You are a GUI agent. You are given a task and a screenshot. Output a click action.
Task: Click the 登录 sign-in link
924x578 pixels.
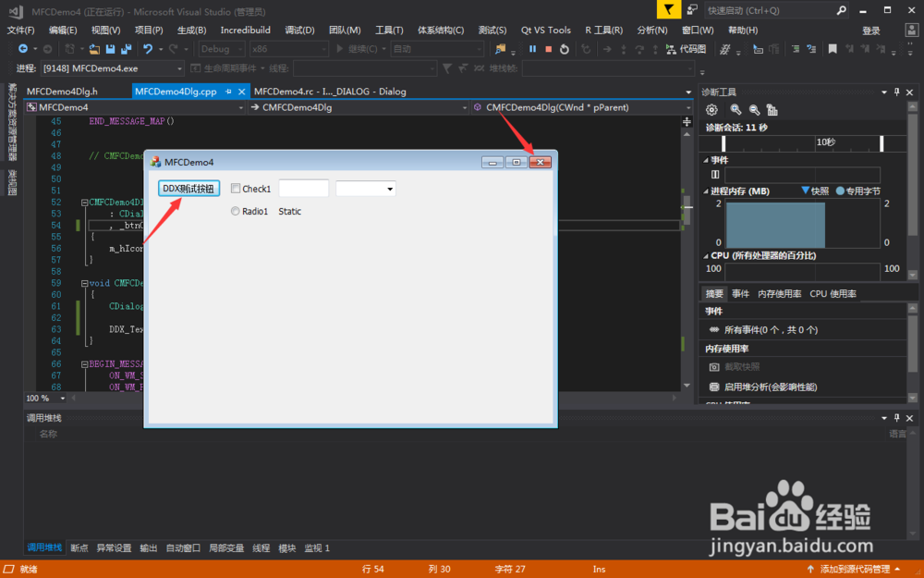pyautogui.click(x=871, y=31)
